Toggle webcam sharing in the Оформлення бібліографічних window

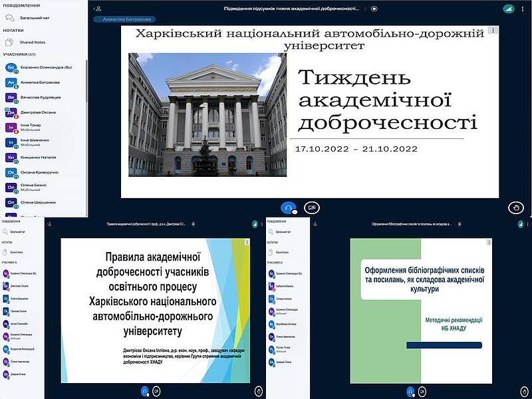(x=422, y=391)
